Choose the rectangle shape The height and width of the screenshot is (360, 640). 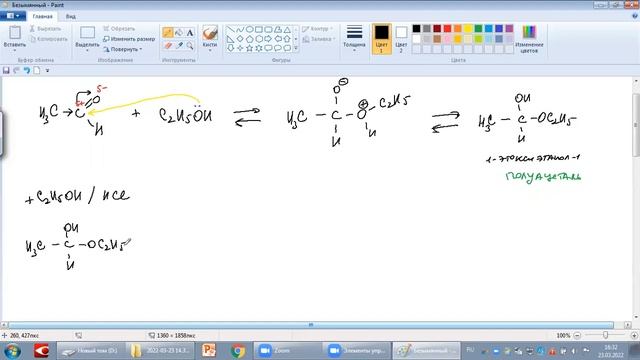point(259,29)
